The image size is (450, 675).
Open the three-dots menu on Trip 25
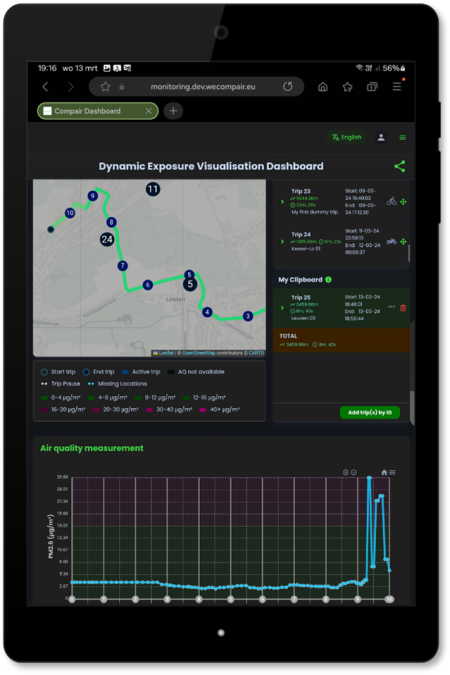[391, 307]
